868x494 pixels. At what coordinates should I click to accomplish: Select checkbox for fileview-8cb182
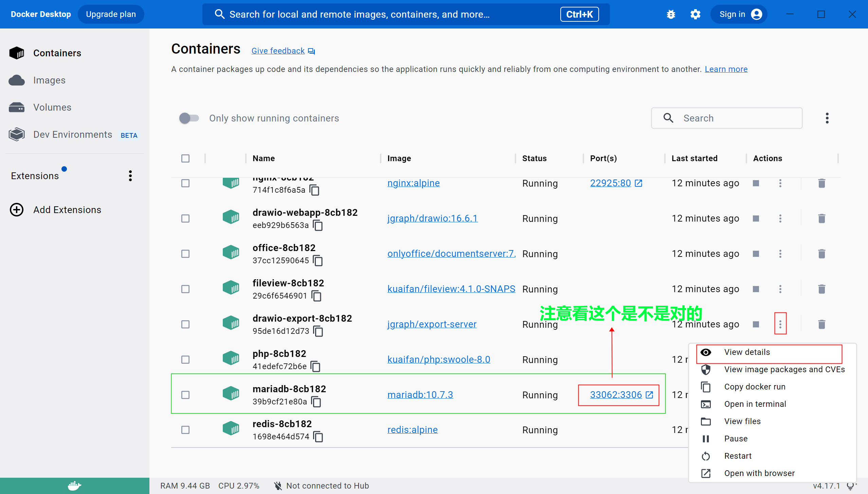(x=185, y=289)
